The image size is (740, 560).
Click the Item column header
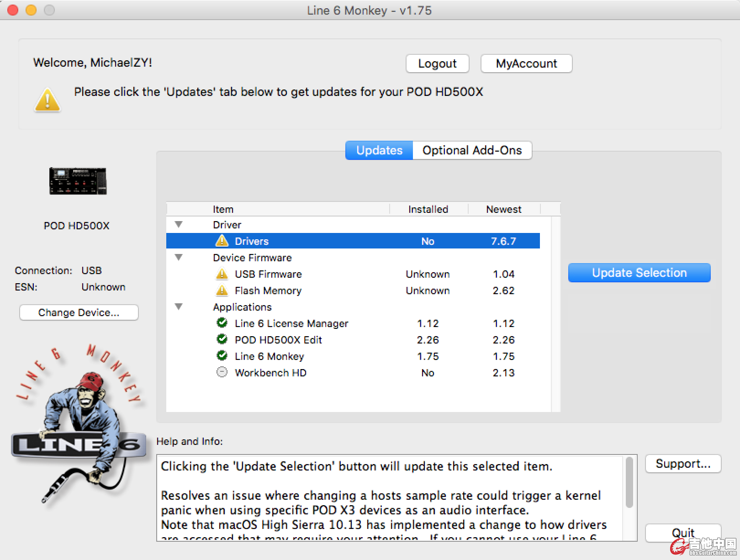click(223, 209)
